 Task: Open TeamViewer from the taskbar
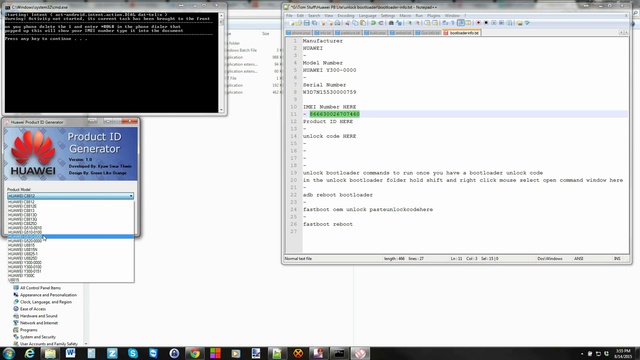pos(153,353)
